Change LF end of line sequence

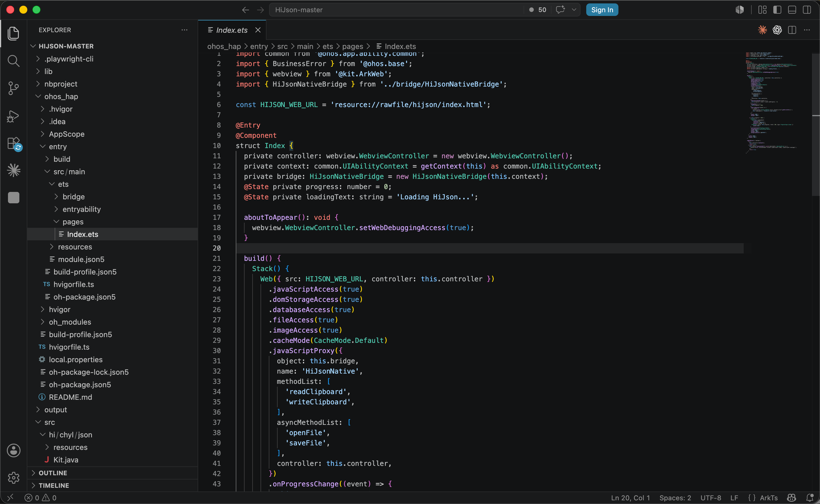[734, 498]
